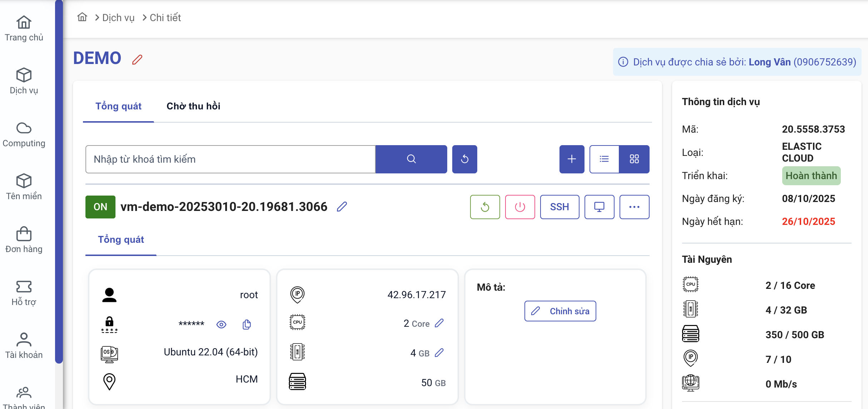
Task: Open the three-dots more actions menu
Action: point(634,207)
